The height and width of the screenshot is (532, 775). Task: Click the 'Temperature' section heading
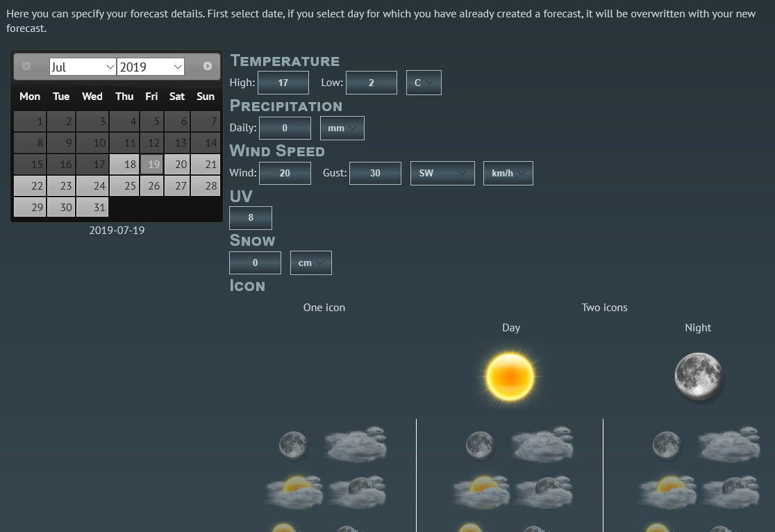click(x=285, y=61)
